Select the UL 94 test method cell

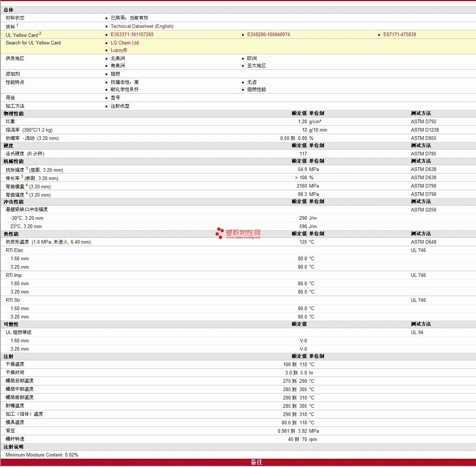(x=417, y=333)
